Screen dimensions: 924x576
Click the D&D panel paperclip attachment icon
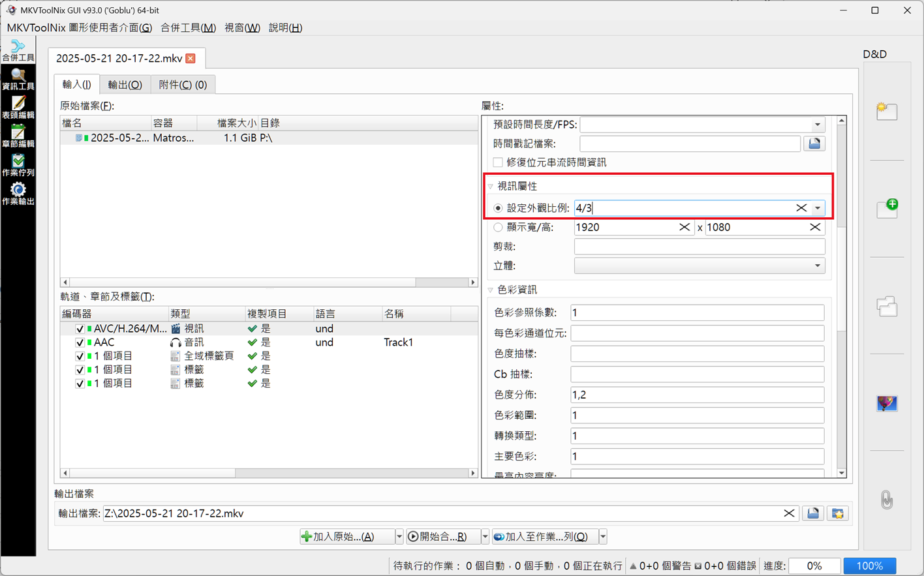pyautogui.click(x=887, y=500)
